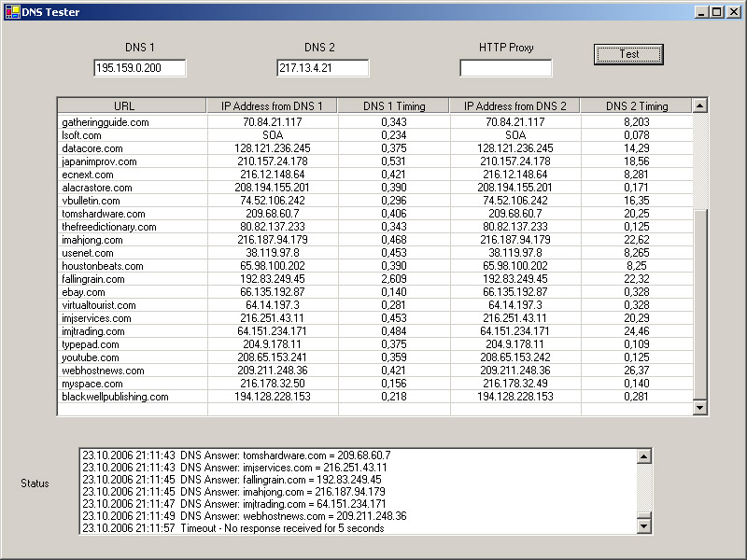Select the imjservices.com row
This screenshot has height=560, width=747.
(x=375, y=318)
